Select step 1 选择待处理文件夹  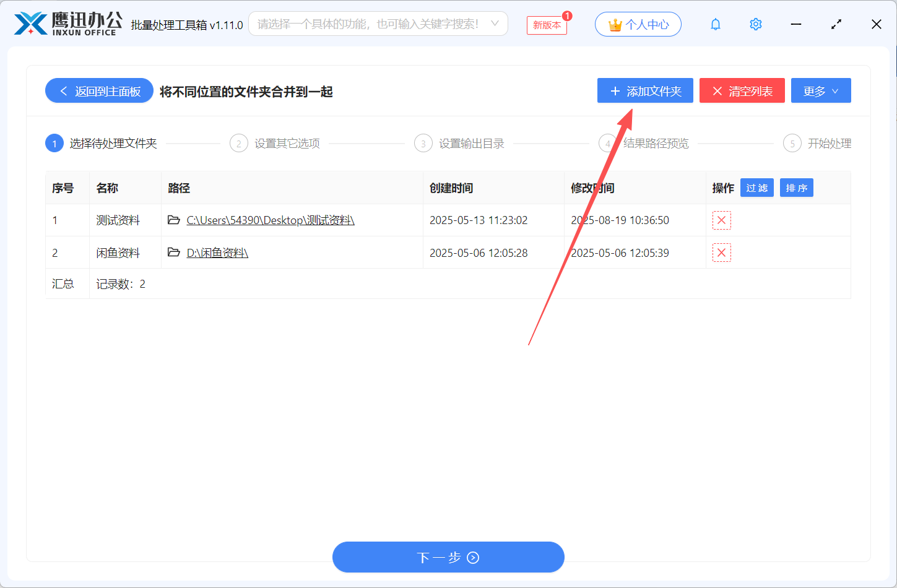(102, 144)
